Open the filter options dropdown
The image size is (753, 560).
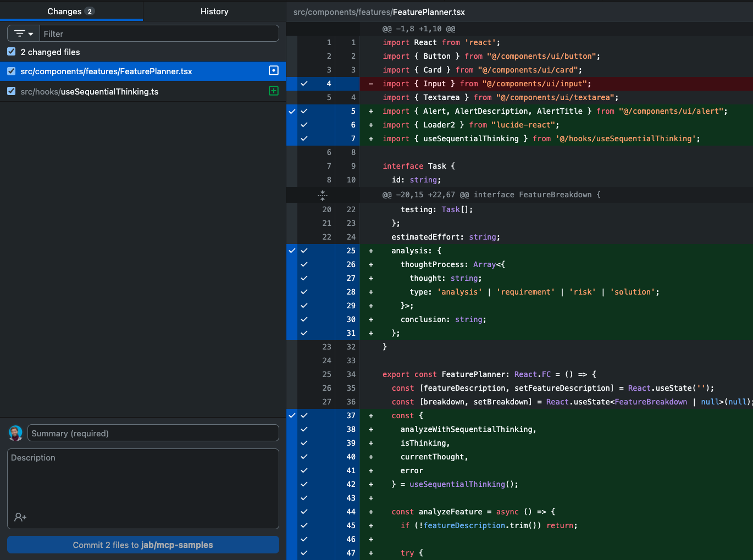click(24, 34)
